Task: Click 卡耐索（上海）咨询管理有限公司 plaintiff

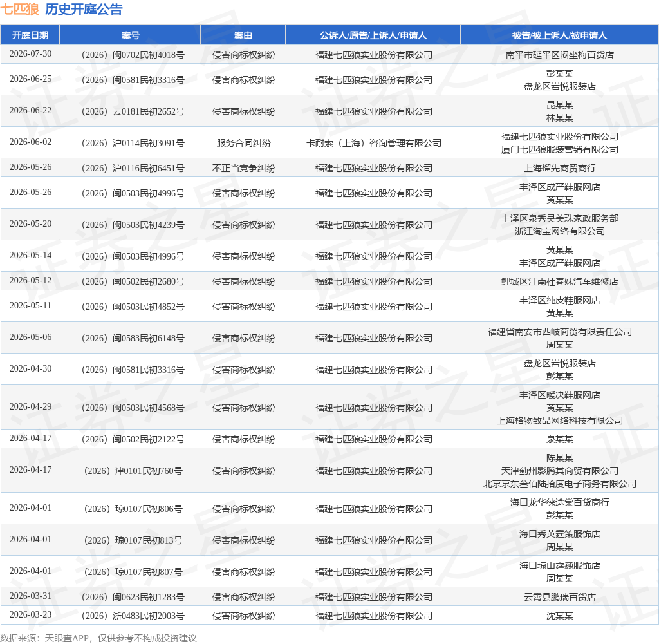Action: point(374,143)
